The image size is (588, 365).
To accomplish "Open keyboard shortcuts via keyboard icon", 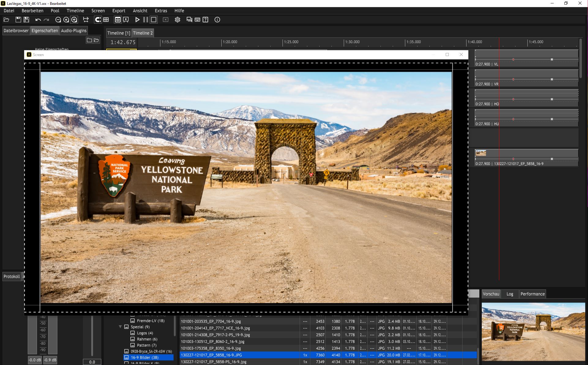I will pyautogui.click(x=197, y=20).
